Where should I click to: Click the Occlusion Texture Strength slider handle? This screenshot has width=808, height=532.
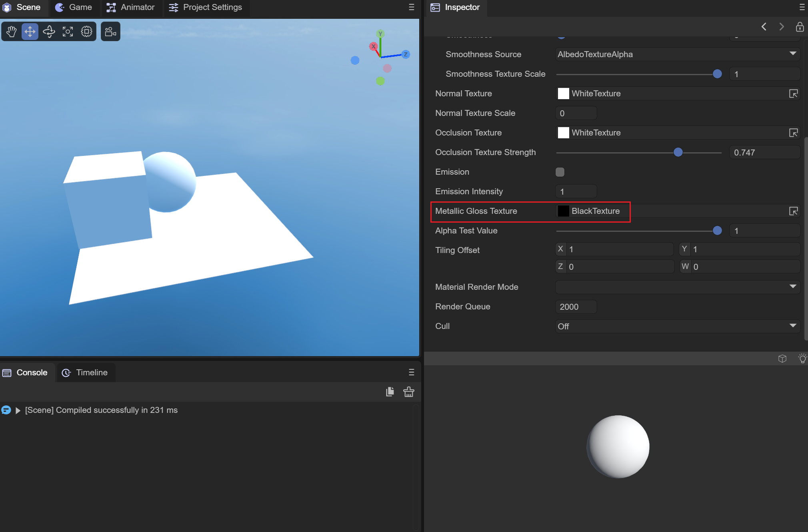(678, 152)
